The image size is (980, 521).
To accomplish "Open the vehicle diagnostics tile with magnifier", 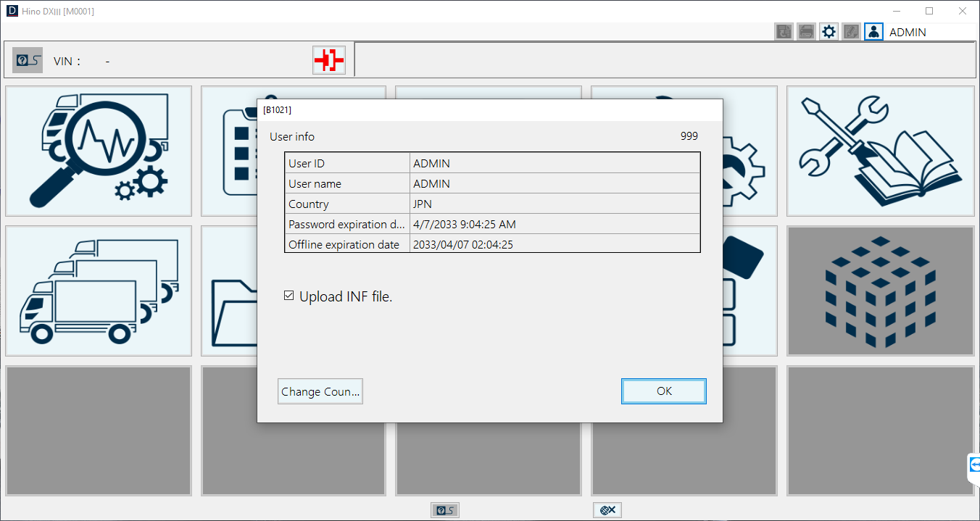I will [99, 151].
